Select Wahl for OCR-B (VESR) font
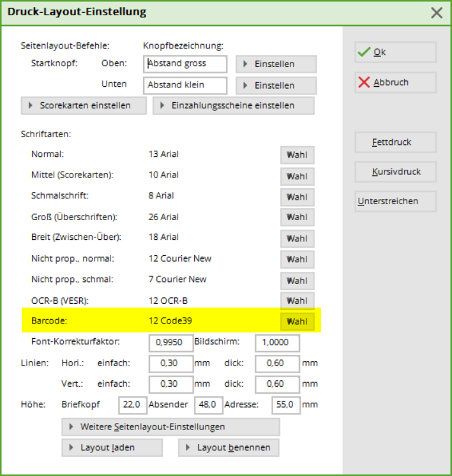The image size is (452, 476). (x=297, y=301)
